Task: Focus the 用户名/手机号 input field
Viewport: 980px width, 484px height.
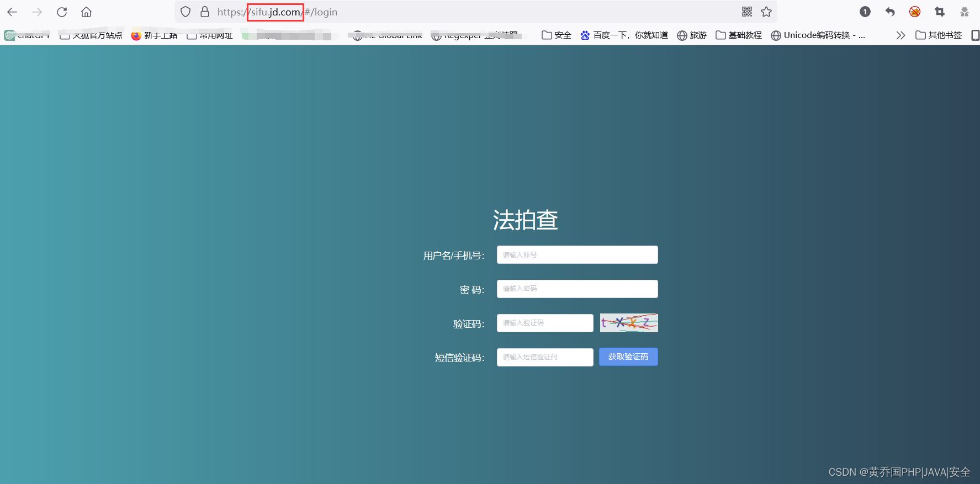Action: coord(577,255)
